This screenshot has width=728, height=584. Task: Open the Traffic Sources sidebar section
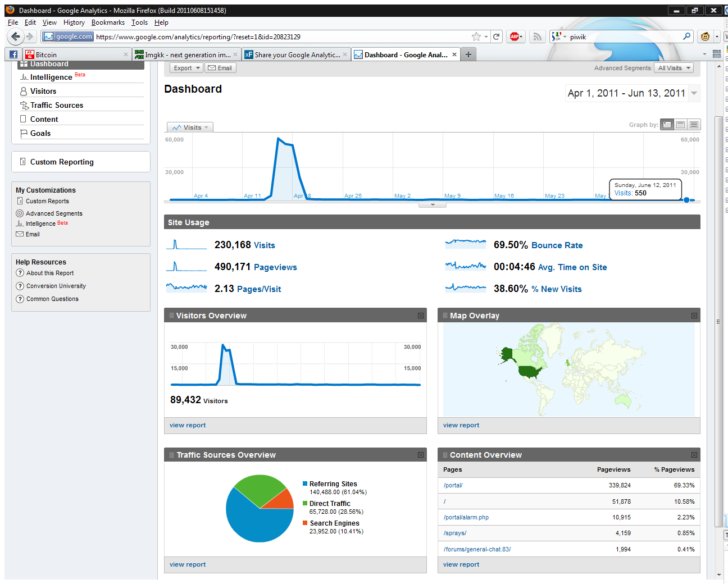56,105
